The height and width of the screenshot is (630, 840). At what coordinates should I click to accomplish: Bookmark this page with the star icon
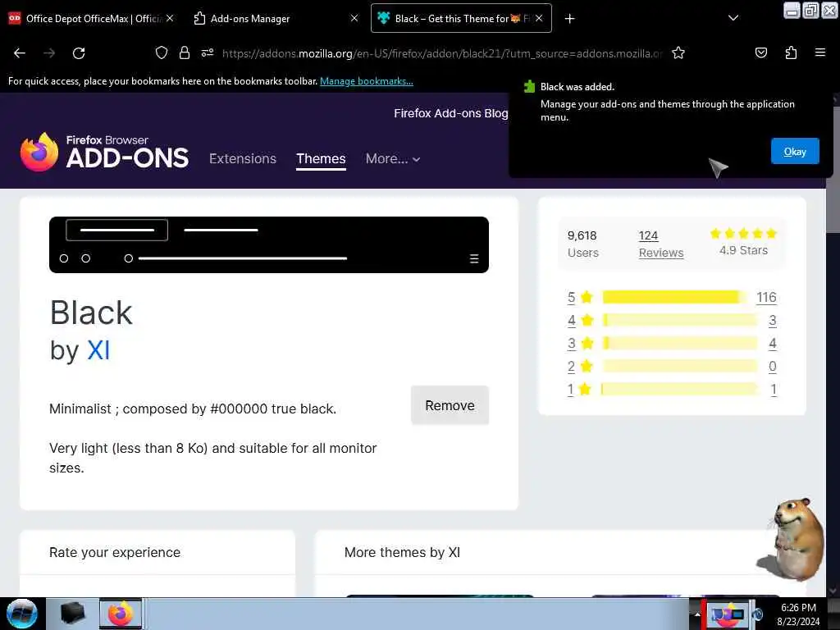678,52
